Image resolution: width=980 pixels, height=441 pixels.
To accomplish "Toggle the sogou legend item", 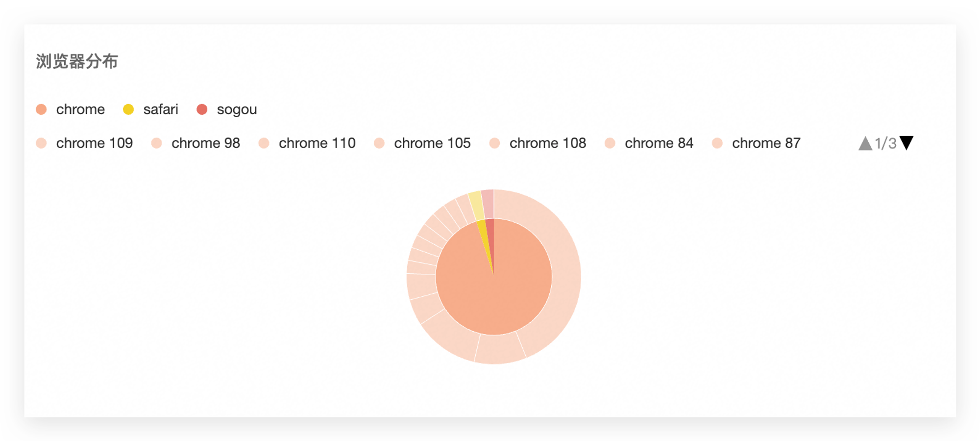I will pyautogui.click(x=226, y=109).
